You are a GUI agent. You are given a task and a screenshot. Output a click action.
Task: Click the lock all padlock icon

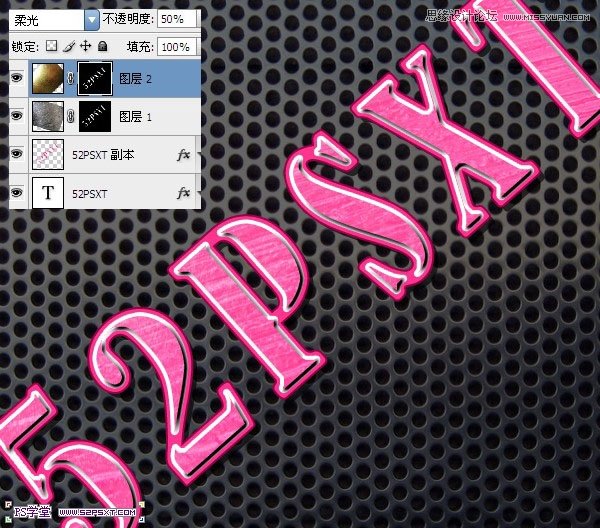(x=102, y=46)
